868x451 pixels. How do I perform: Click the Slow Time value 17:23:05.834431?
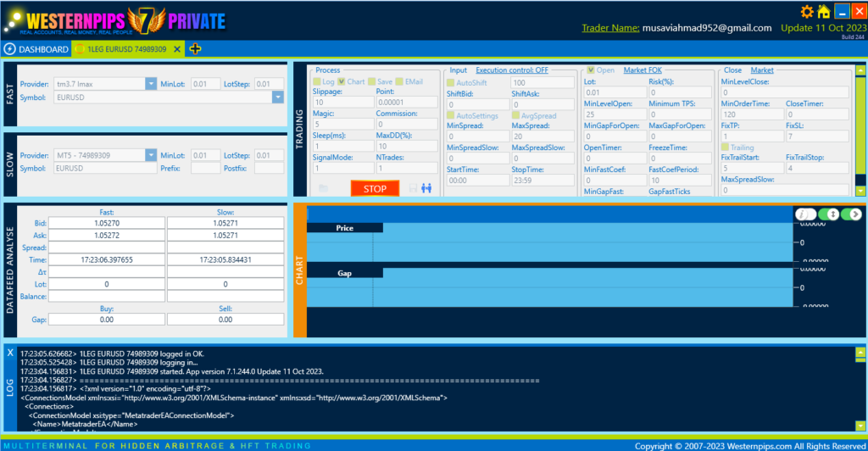[225, 259]
